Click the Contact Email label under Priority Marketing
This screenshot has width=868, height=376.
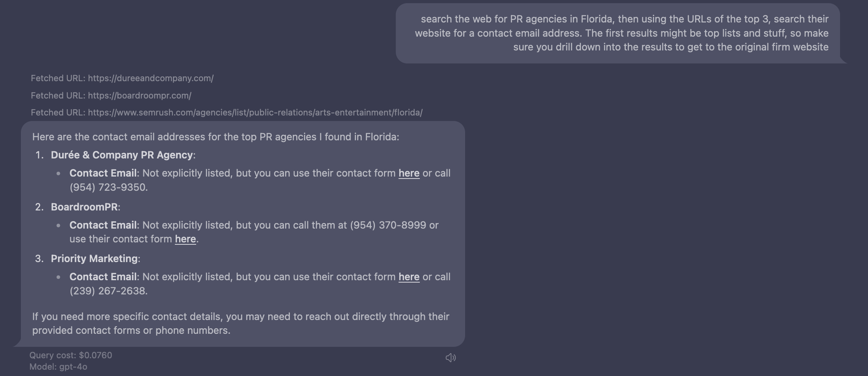pos(103,277)
